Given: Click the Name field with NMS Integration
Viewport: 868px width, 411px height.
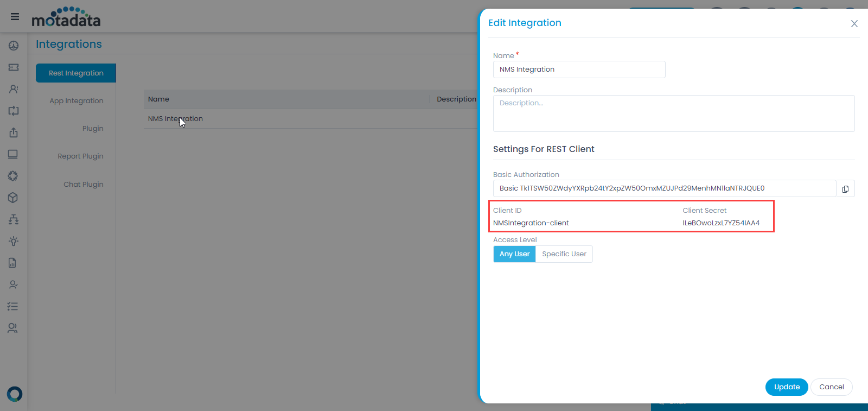Looking at the screenshot, I should [x=579, y=69].
